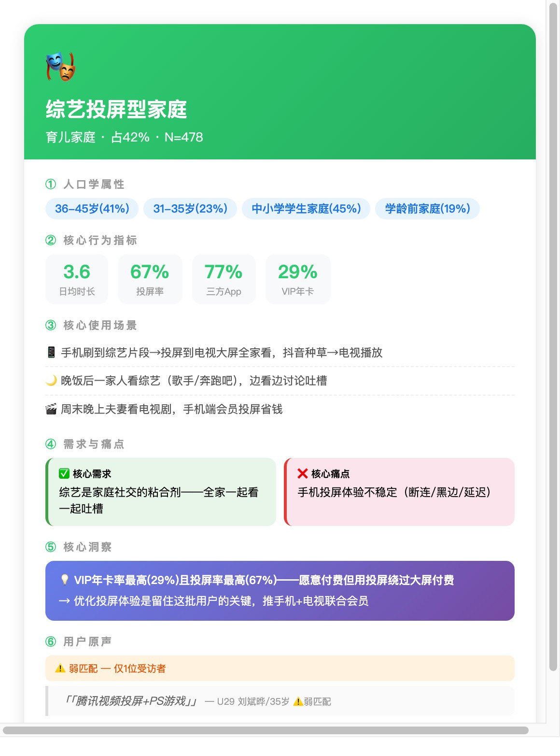Click the theater masks emoji icon
The height and width of the screenshot is (756, 560).
(61, 66)
